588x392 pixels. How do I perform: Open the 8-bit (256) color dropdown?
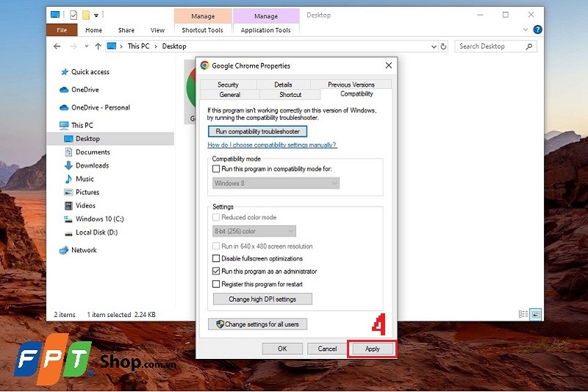254,231
